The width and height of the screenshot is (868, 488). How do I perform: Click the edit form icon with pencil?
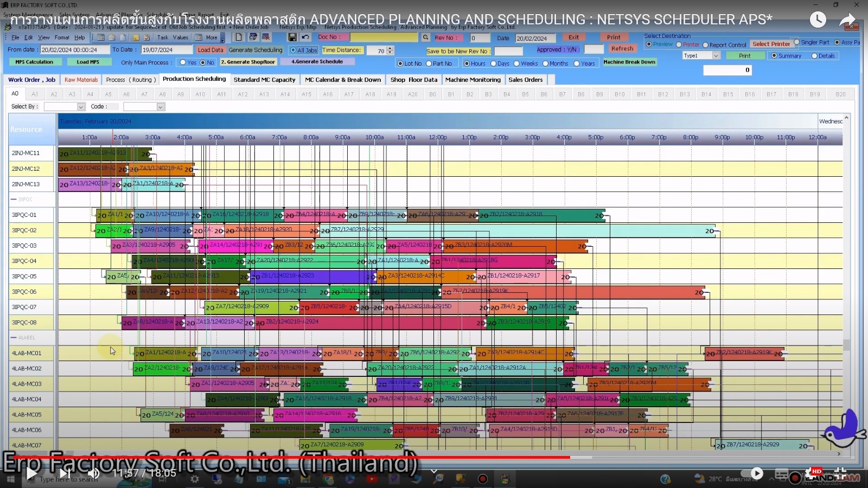coord(253,37)
